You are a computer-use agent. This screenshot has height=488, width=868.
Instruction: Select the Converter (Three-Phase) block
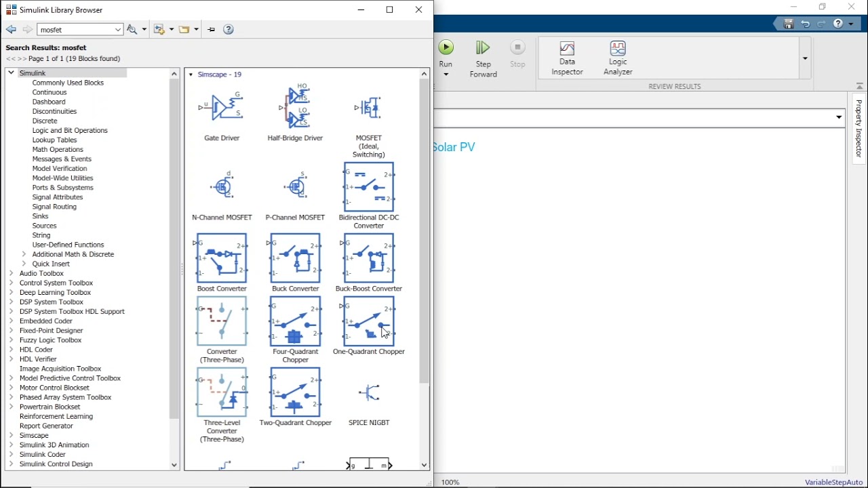(222, 321)
